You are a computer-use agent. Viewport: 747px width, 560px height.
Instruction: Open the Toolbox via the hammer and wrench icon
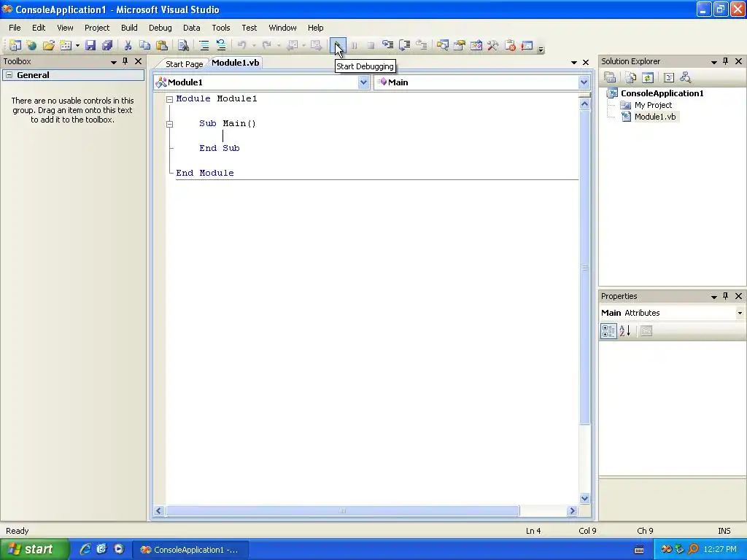coord(493,45)
